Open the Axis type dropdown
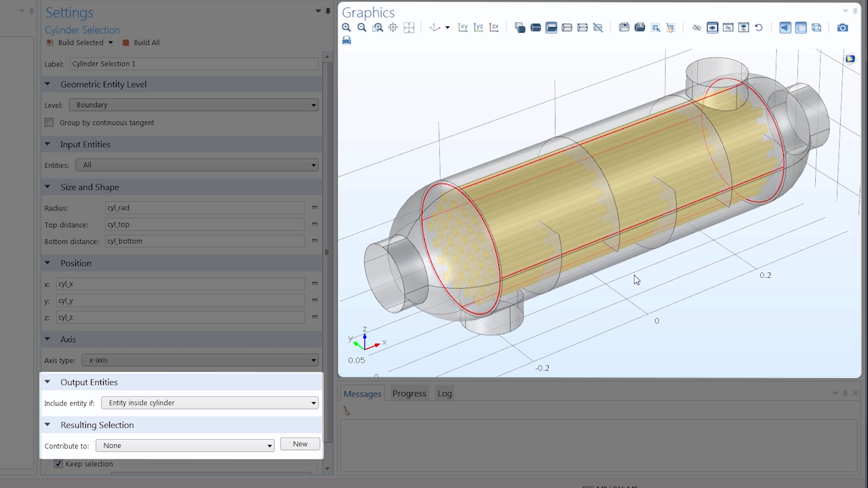The height and width of the screenshot is (488, 868). pyautogui.click(x=199, y=361)
